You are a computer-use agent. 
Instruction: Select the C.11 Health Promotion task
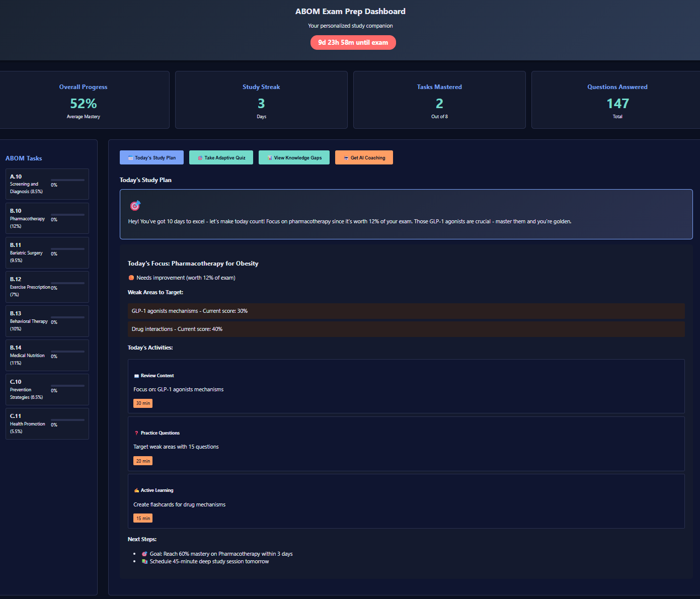(x=47, y=423)
